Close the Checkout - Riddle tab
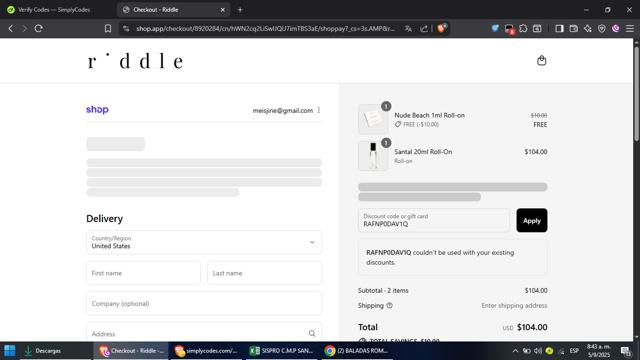 222,10
